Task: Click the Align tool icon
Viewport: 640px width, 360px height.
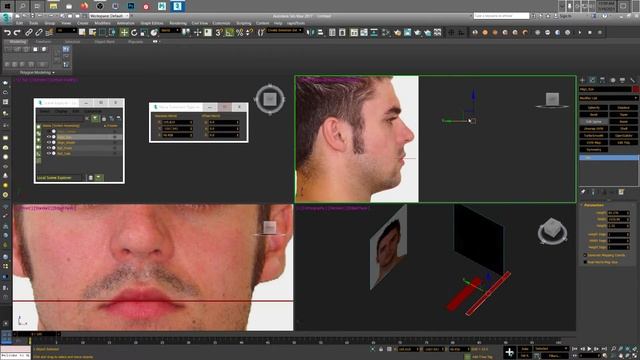Action: (320, 33)
